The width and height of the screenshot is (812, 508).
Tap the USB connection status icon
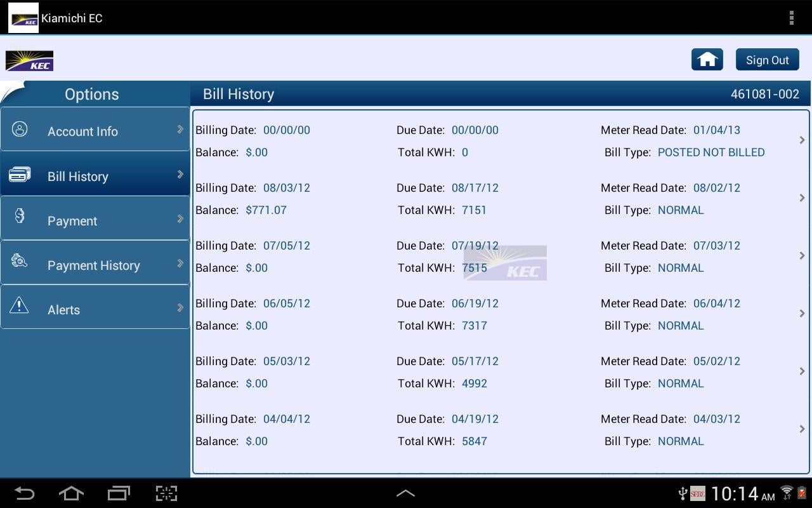[x=683, y=493]
